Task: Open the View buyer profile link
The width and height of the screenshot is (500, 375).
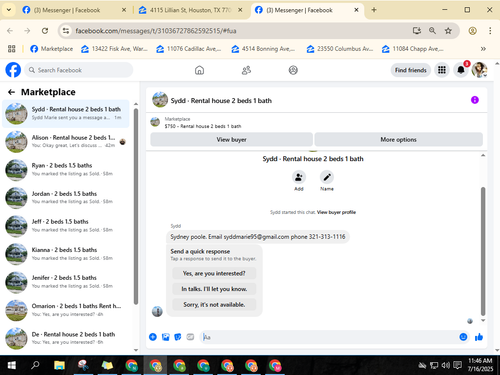Action: click(336, 212)
